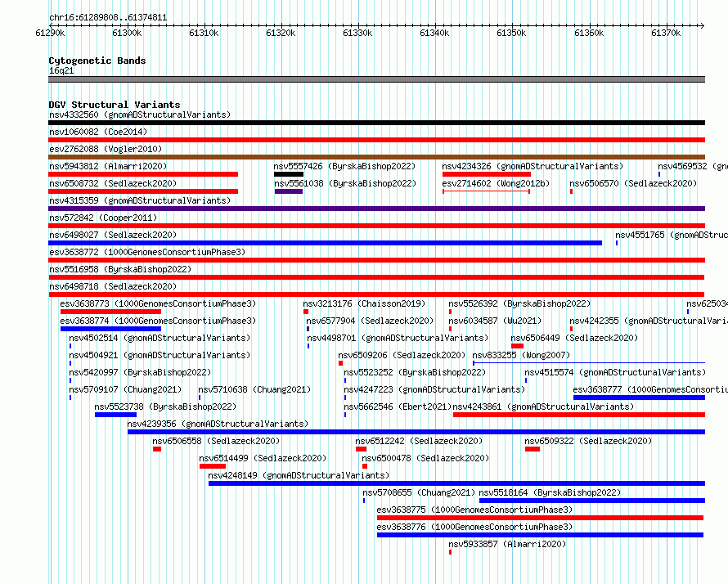728x584 pixels.
Task: Click nsv5933857 (Almarri2020) label
Action: click(x=507, y=544)
